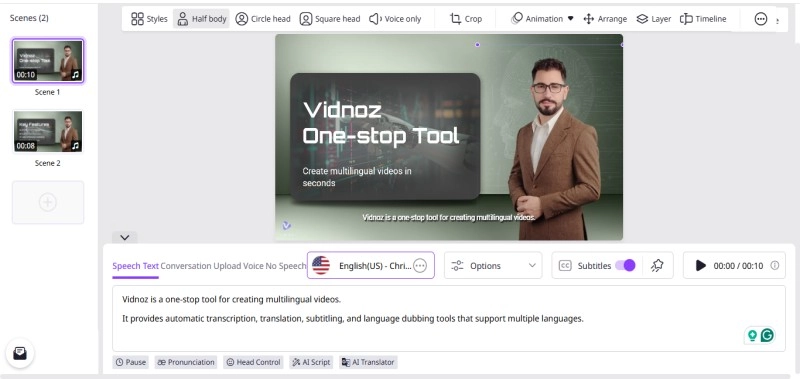The height and width of the screenshot is (379, 800).
Task: Play the scene audio preview
Action: (x=701, y=265)
